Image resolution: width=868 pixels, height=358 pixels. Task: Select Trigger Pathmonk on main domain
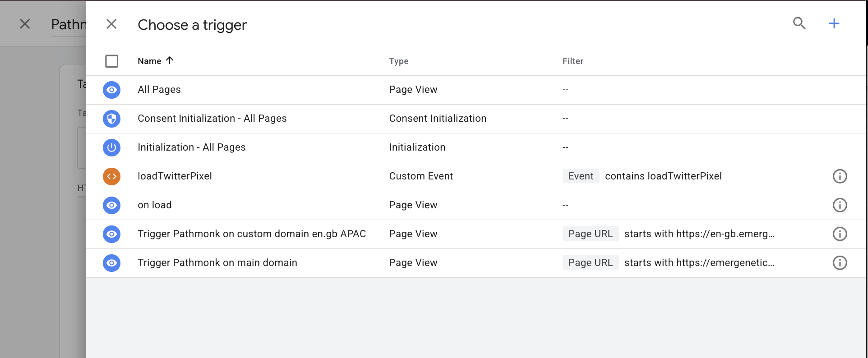[x=217, y=263]
